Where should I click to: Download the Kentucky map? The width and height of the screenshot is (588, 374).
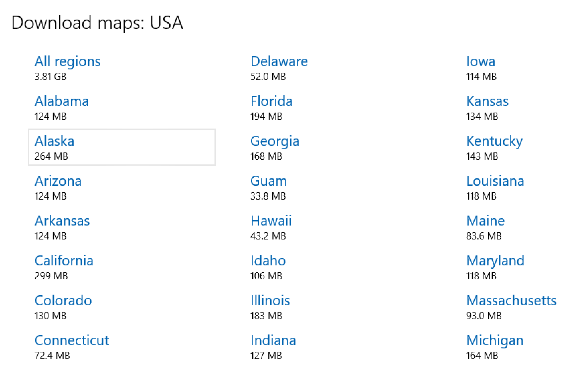[494, 141]
